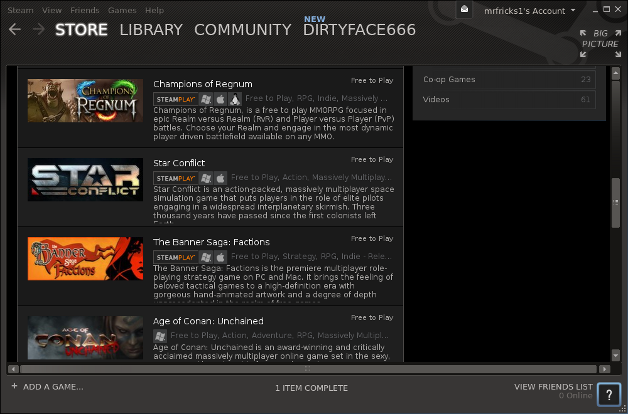Click VIEW FRIENDS LIST
The image size is (628, 414).
553,387
